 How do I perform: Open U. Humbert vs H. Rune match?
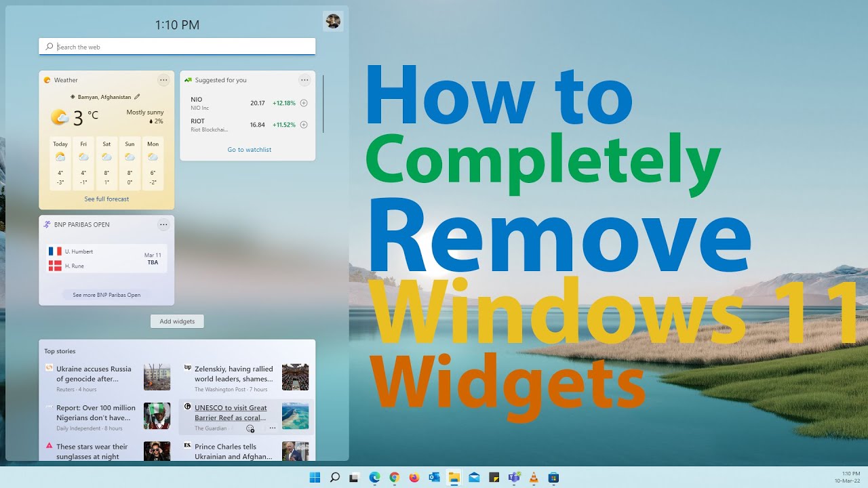[x=106, y=258]
